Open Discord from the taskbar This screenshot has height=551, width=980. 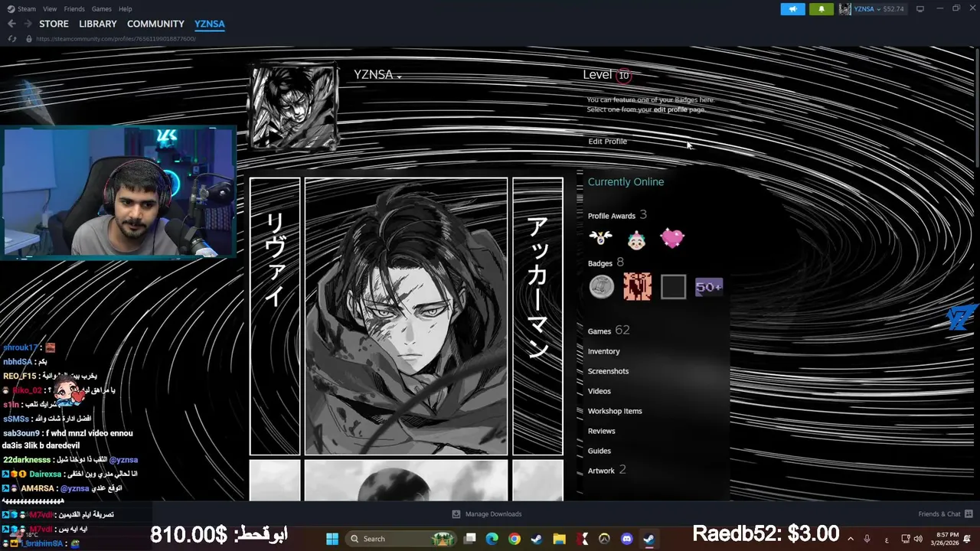pyautogui.click(x=627, y=539)
